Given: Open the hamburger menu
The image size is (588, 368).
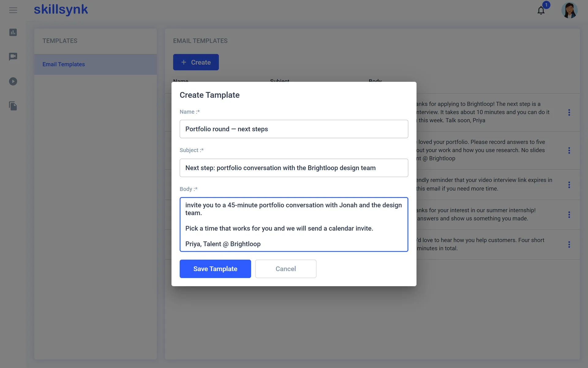Looking at the screenshot, I should tap(13, 10).
